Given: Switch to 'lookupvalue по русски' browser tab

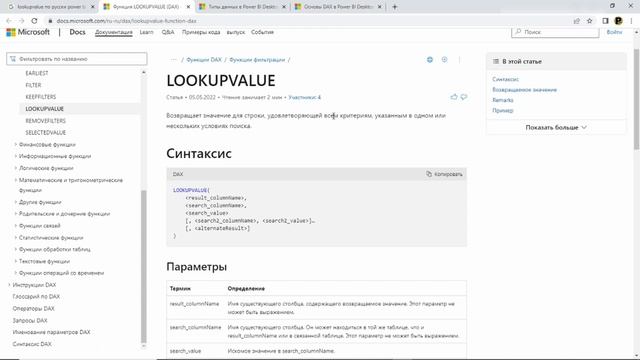Looking at the screenshot, I should point(51,7).
